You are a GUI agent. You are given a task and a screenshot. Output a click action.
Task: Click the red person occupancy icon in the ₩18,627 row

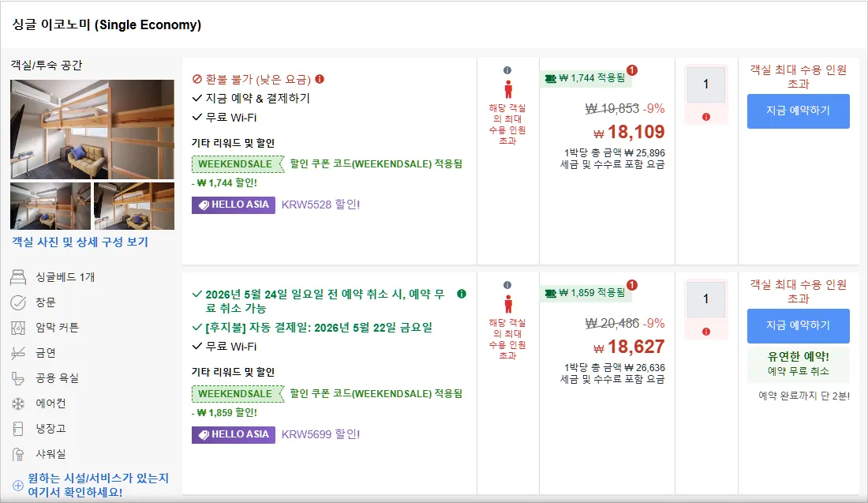(508, 304)
